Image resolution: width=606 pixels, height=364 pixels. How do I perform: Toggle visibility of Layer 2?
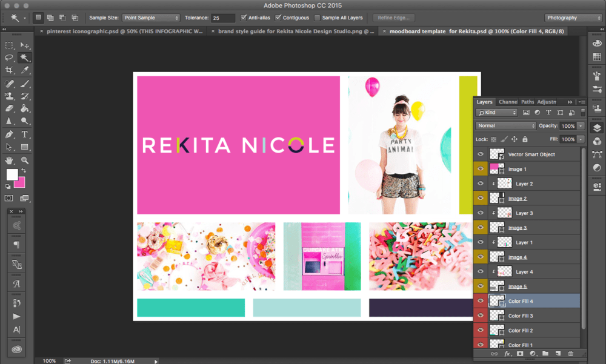(481, 183)
